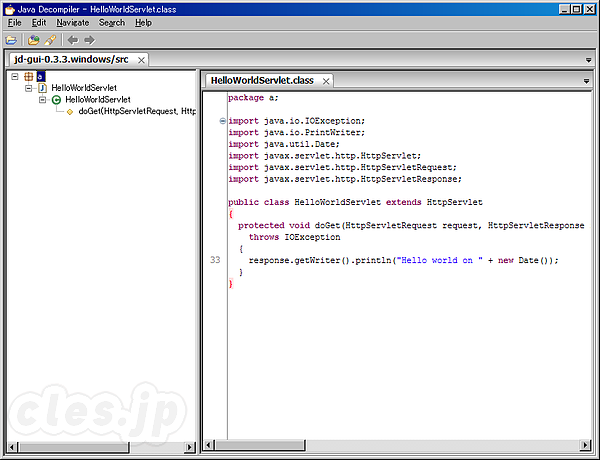Select the package 'a' icon in tree

pyautogui.click(x=28, y=76)
